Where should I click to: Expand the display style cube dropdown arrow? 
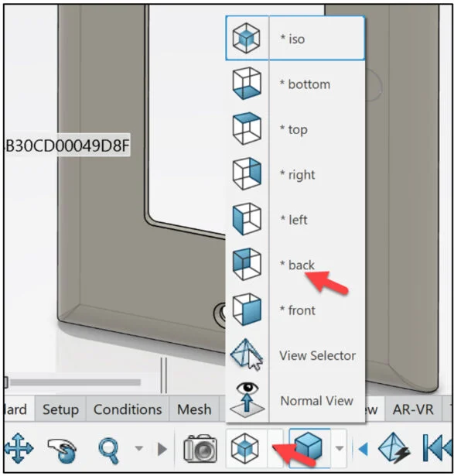coord(340,448)
